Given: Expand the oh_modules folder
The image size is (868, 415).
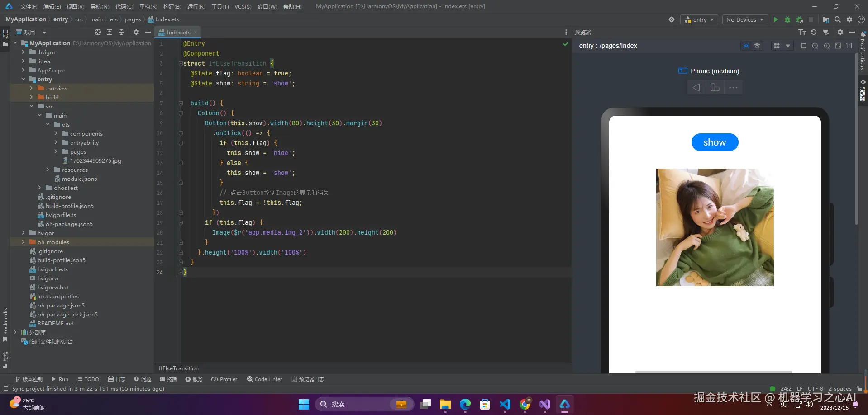Looking at the screenshot, I should [23, 242].
